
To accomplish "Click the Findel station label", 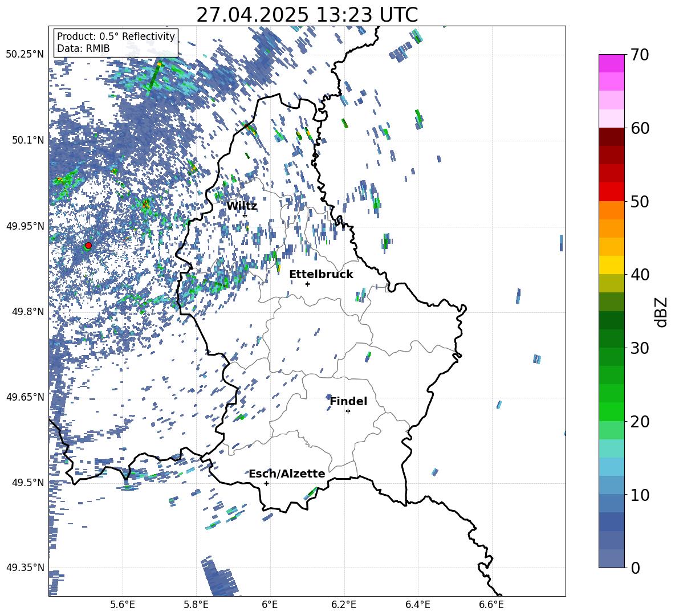I will point(348,401).
